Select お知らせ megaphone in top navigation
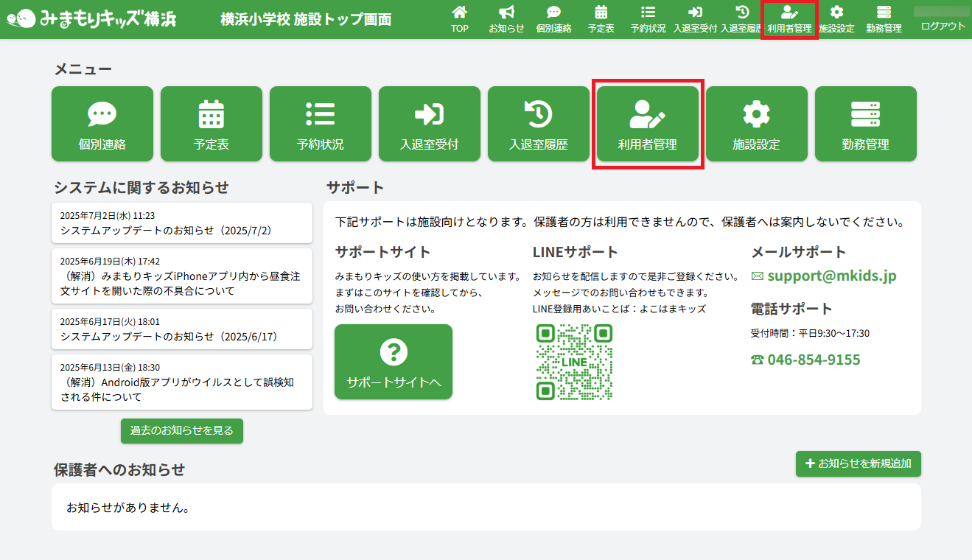The image size is (972, 560). tap(506, 20)
